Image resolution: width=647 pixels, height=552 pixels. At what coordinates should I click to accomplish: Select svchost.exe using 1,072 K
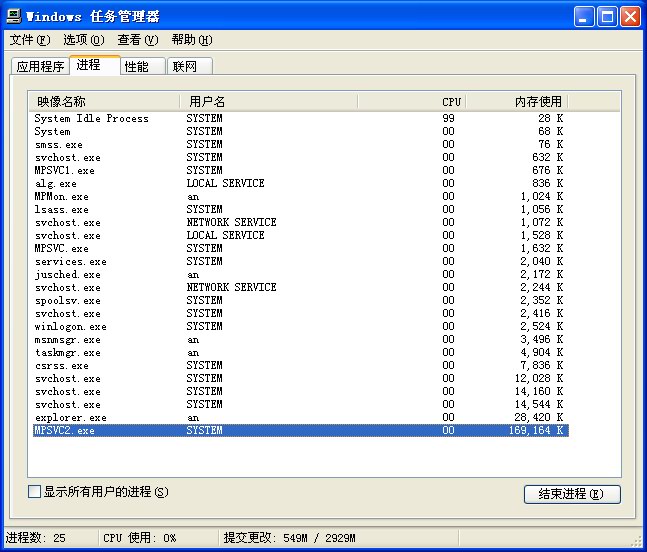[x=301, y=222]
